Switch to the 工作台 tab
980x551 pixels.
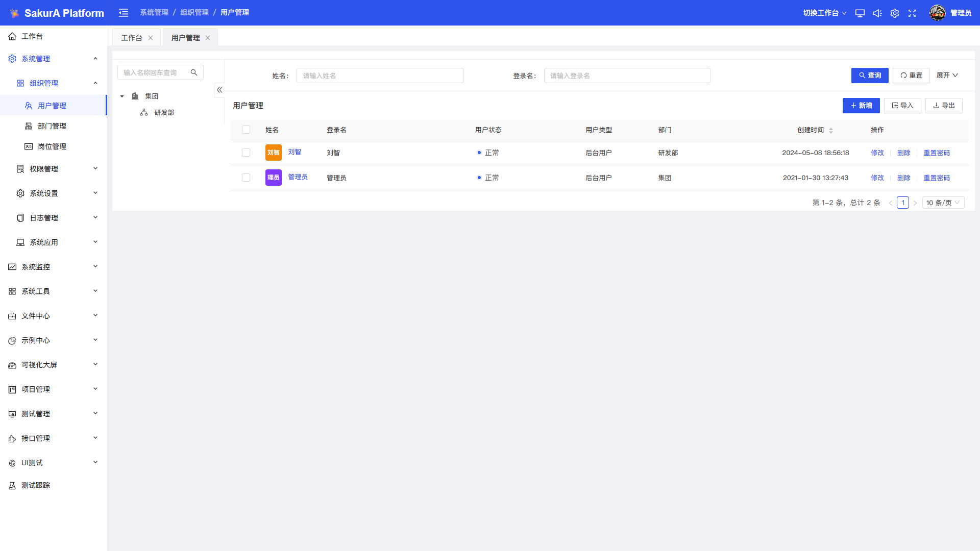coord(132,38)
